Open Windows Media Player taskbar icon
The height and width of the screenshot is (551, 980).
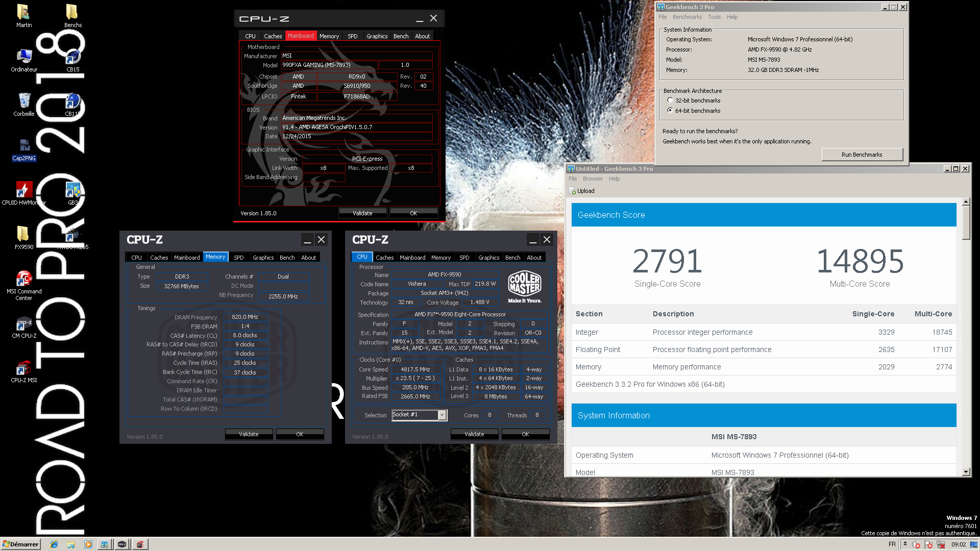click(88, 544)
